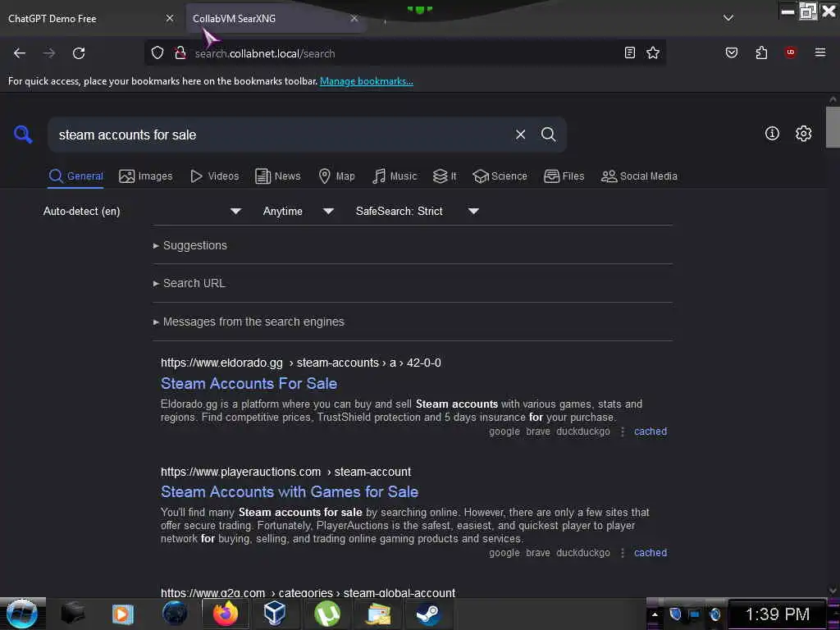Toggle reader view icon in address bar
840x630 pixels.
630,52
